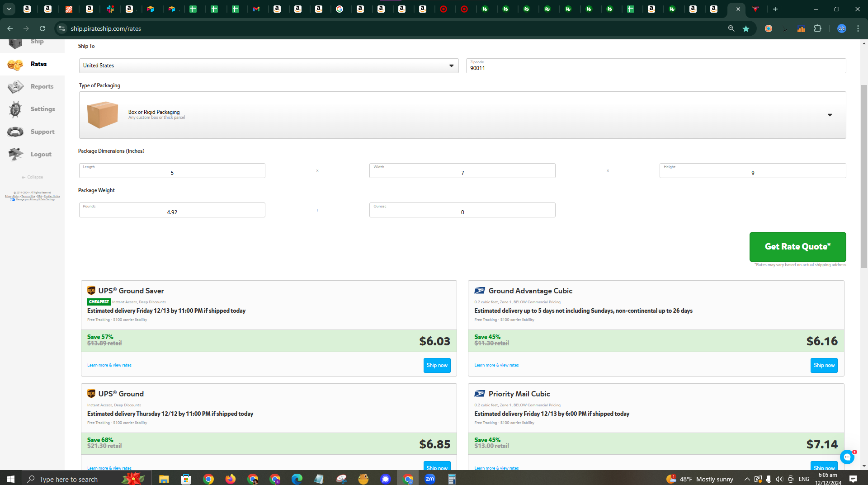Open the live chat bubble icon
Viewport: 868px width, 485px height.
[847, 457]
